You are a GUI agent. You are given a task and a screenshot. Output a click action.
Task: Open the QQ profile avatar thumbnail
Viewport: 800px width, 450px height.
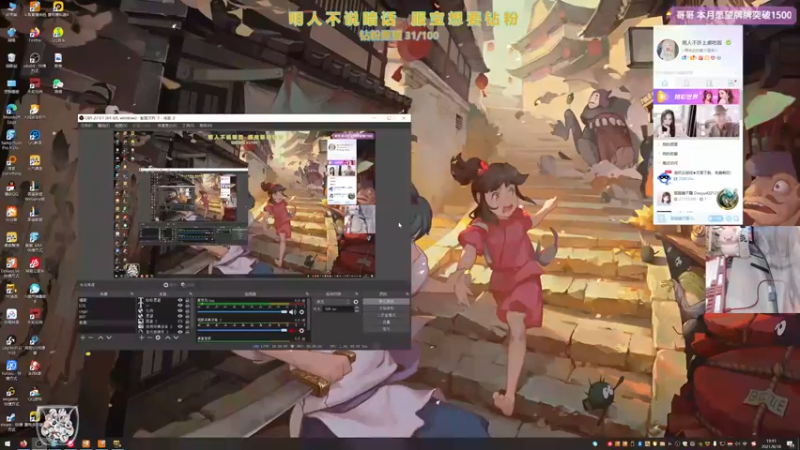[667, 50]
